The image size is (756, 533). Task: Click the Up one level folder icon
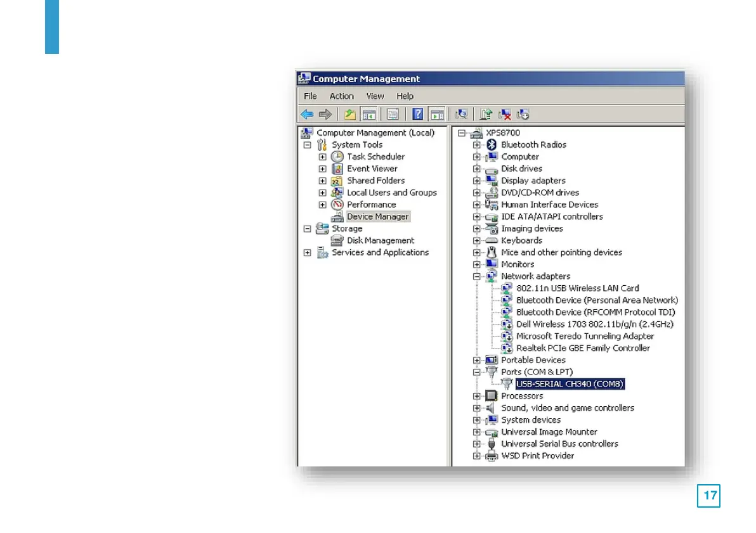349,115
